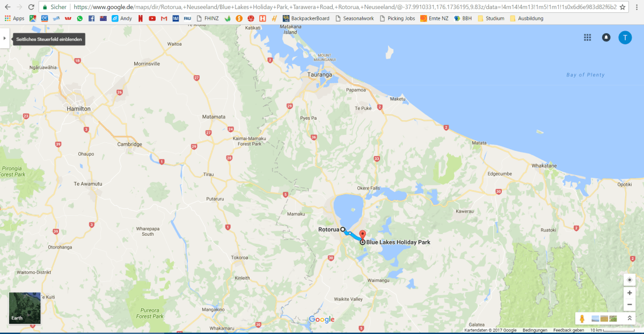The width and height of the screenshot is (644, 334).
Task: Click the Feedback geben link
Action: coord(568,330)
